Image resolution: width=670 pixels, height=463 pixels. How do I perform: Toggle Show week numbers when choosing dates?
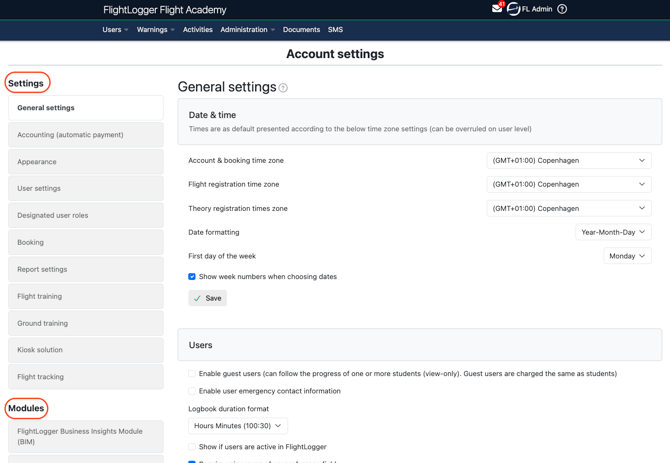192,277
